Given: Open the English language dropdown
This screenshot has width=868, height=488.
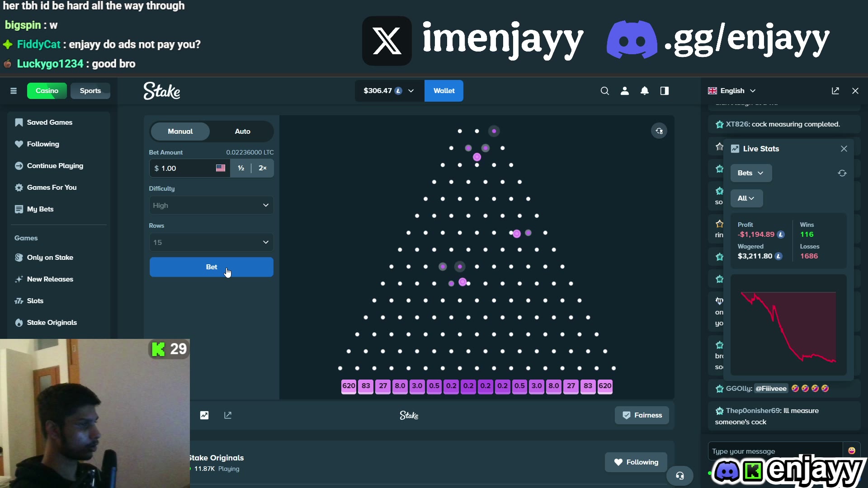Looking at the screenshot, I should pyautogui.click(x=731, y=91).
